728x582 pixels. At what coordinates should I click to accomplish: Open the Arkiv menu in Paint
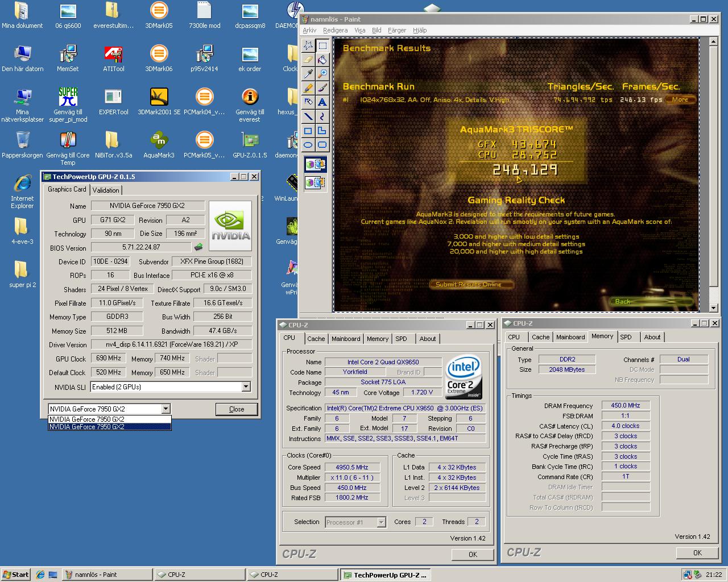[x=309, y=30]
